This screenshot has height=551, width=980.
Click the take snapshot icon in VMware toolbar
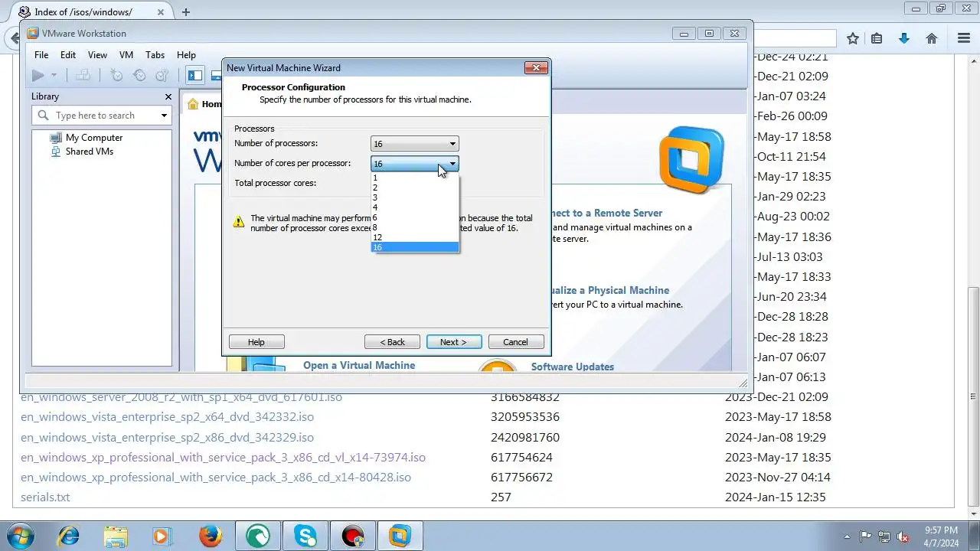point(116,75)
